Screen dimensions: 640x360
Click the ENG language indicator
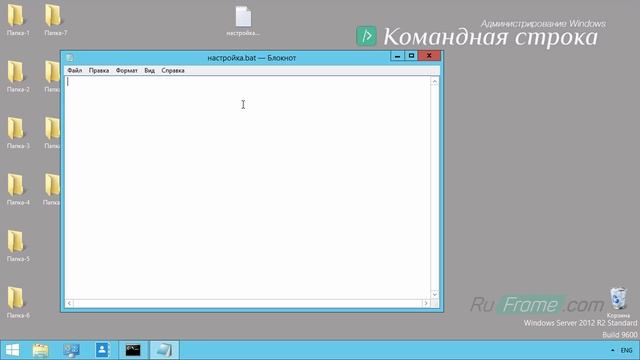click(x=627, y=351)
